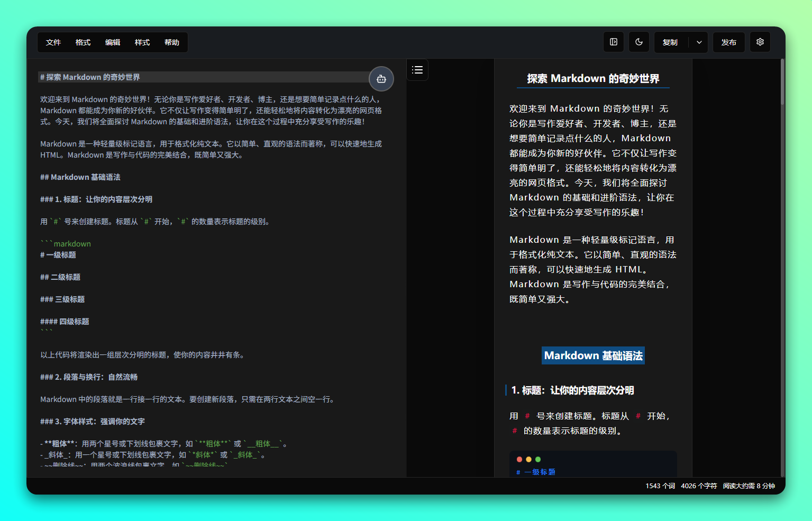Image resolution: width=812 pixels, height=521 pixels.
Task: Open the 格式 menu
Action: click(83, 42)
